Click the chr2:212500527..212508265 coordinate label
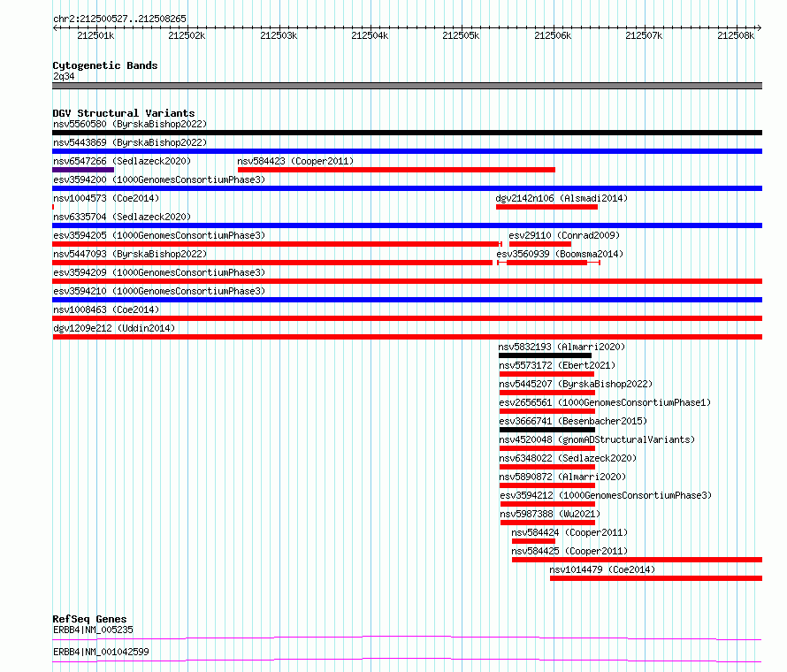787x672 pixels. tap(119, 19)
